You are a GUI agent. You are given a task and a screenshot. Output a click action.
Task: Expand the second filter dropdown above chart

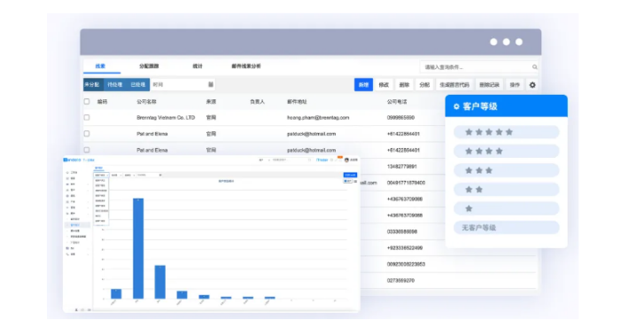coord(116,176)
